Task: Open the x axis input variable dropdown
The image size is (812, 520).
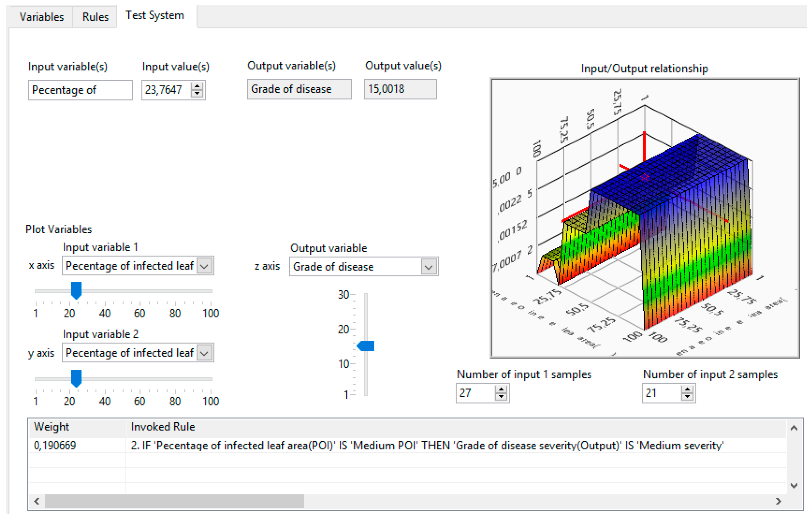Action: [x=204, y=266]
